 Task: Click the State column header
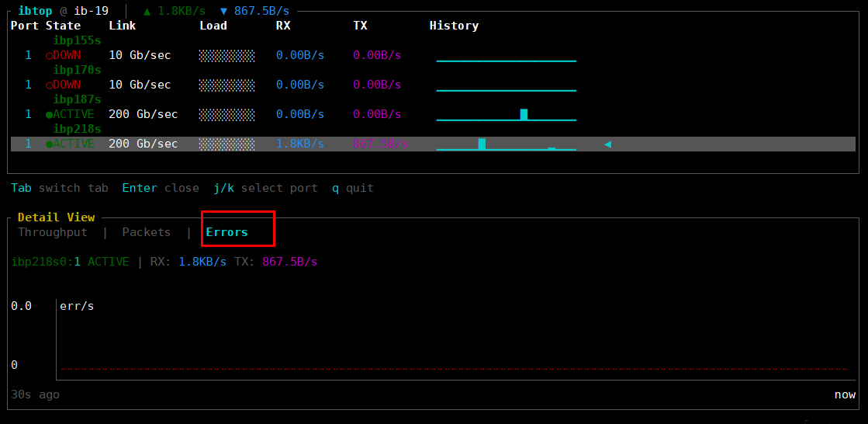[63, 26]
